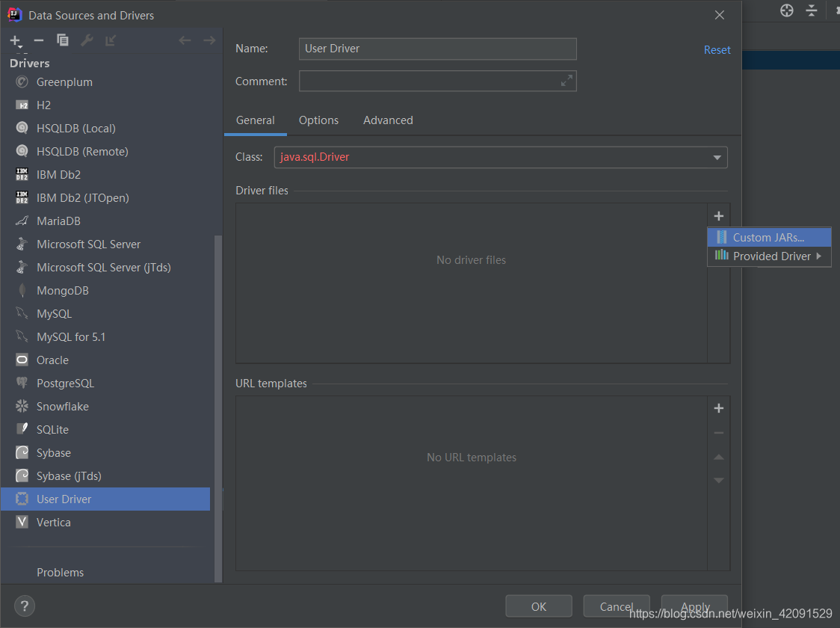
Task: Open the Problems section
Action: (x=60, y=572)
